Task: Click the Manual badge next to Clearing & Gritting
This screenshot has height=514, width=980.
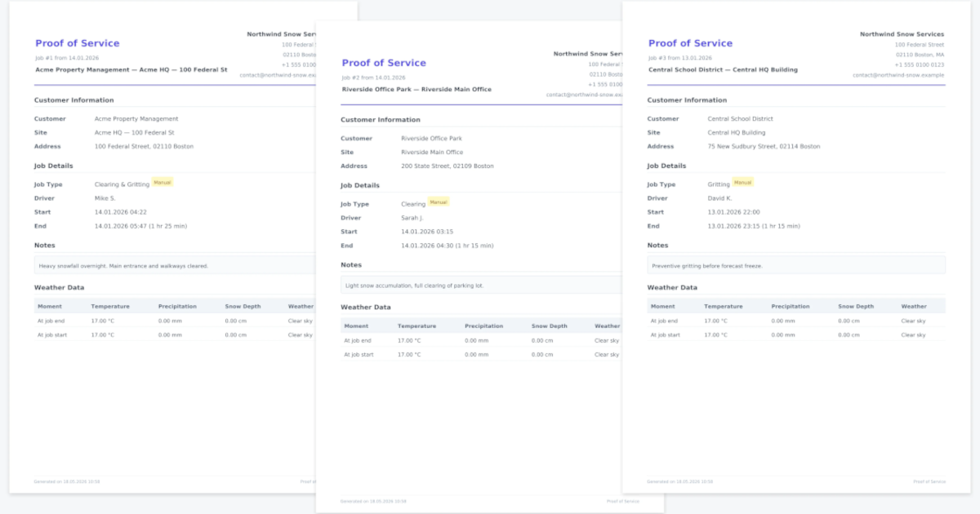Action: click(163, 183)
